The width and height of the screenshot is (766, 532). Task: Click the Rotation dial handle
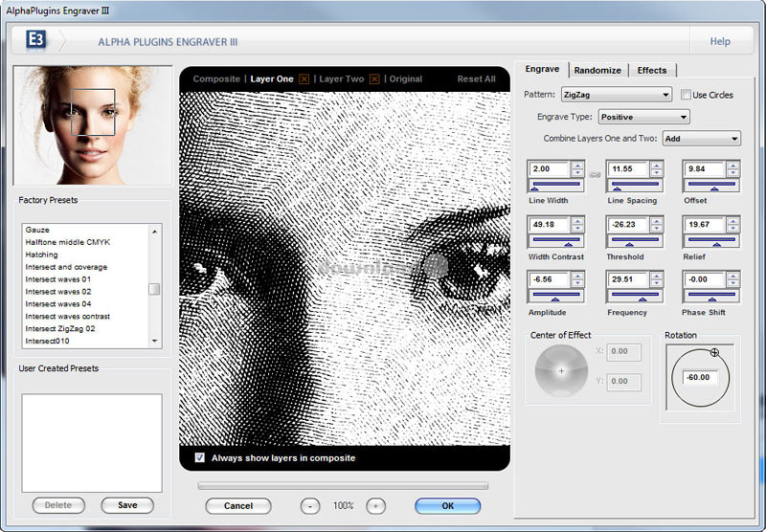pyautogui.click(x=714, y=353)
